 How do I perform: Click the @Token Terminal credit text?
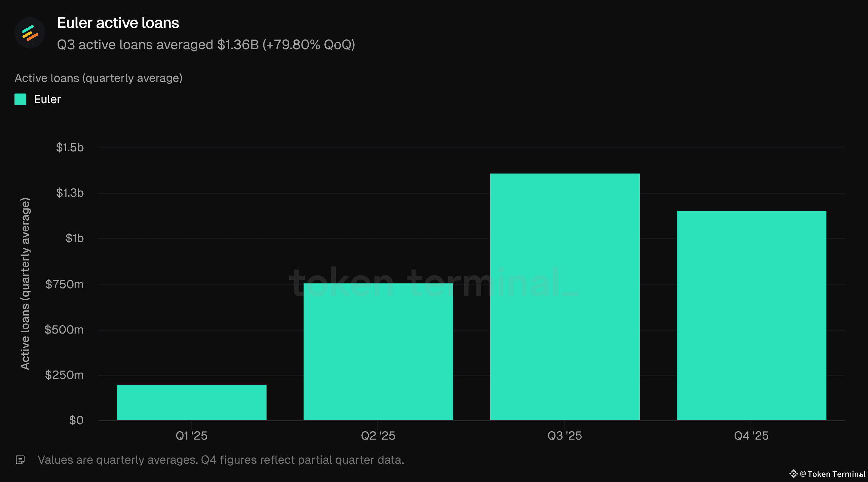[832, 474]
